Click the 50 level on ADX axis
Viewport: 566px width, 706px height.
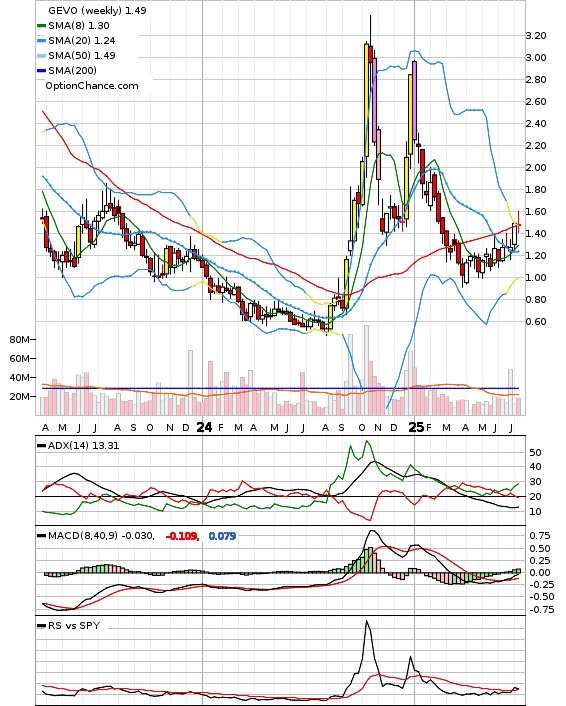[x=535, y=453]
